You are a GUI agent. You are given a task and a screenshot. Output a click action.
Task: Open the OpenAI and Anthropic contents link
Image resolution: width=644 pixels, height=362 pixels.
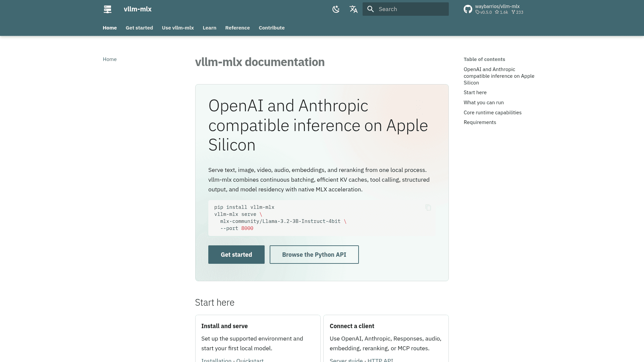point(499,76)
